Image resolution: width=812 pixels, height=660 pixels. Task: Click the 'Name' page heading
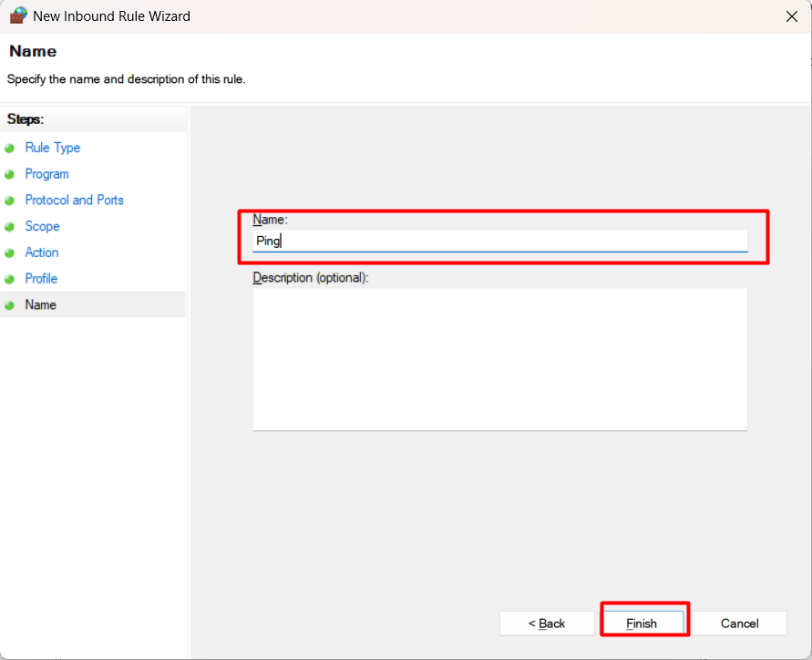(33, 51)
